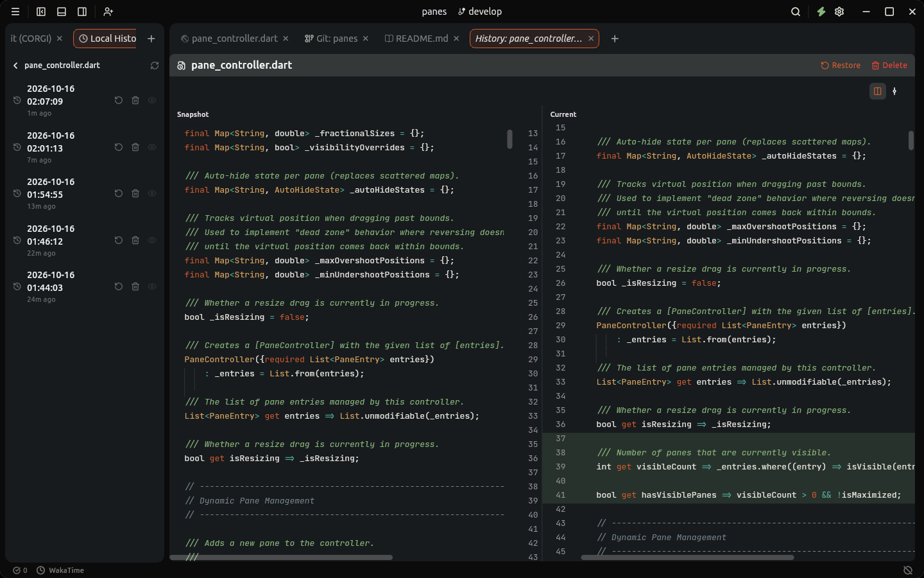Open the problems count status icon
The image size is (924, 578).
(x=20, y=570)
